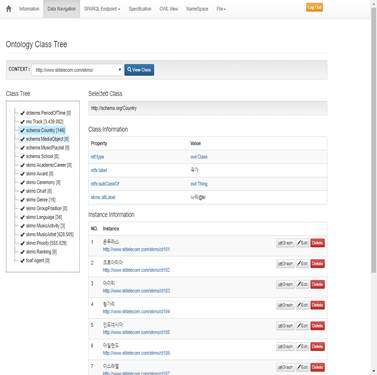Viewport: 377px width, 375px height.
Task: Delete instance 4
Action: tap(317, 305)
